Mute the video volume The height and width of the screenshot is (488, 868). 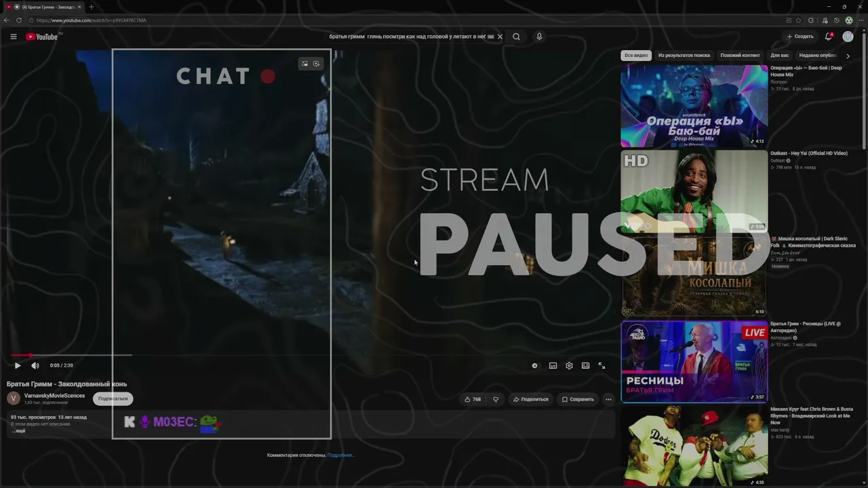pos(35,365)
